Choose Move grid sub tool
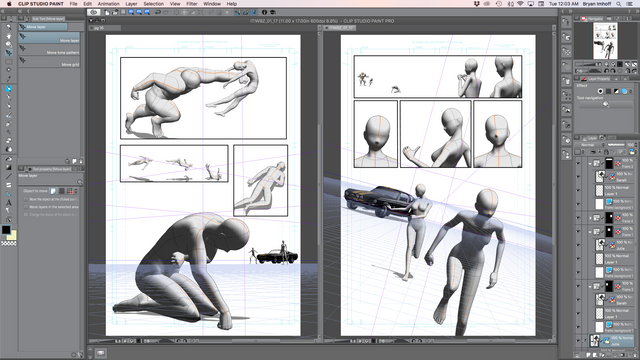Screen dimensions: 640x360 pos(49,62)
